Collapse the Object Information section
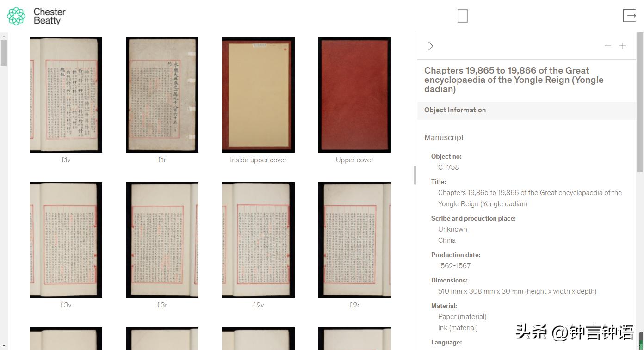 tap(527, 110)
